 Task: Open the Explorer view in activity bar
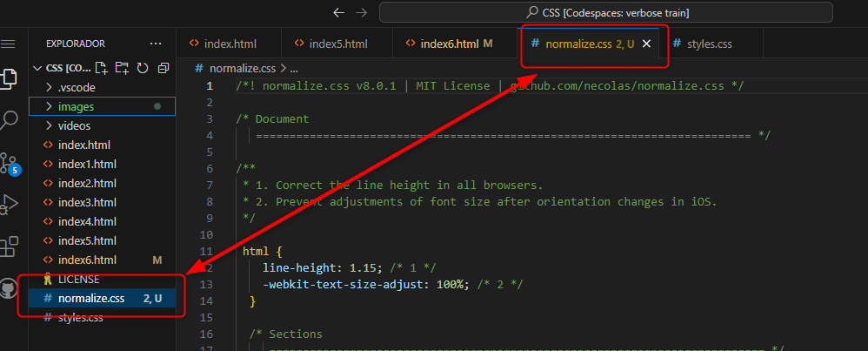click(x=9, y=79)
